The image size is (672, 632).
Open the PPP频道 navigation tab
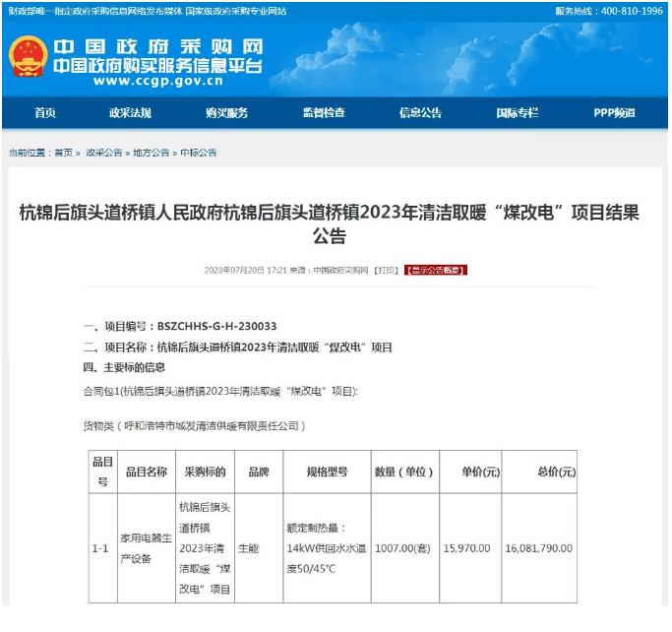(614, 113)
